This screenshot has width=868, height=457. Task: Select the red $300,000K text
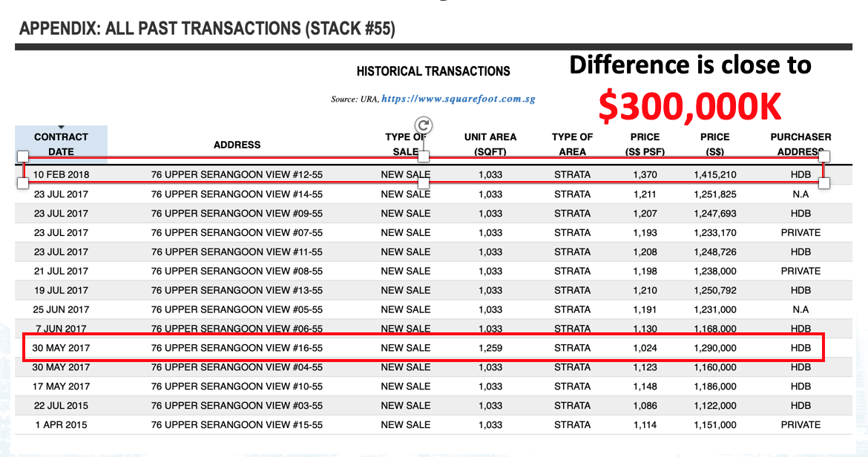[x=690, y=107]
